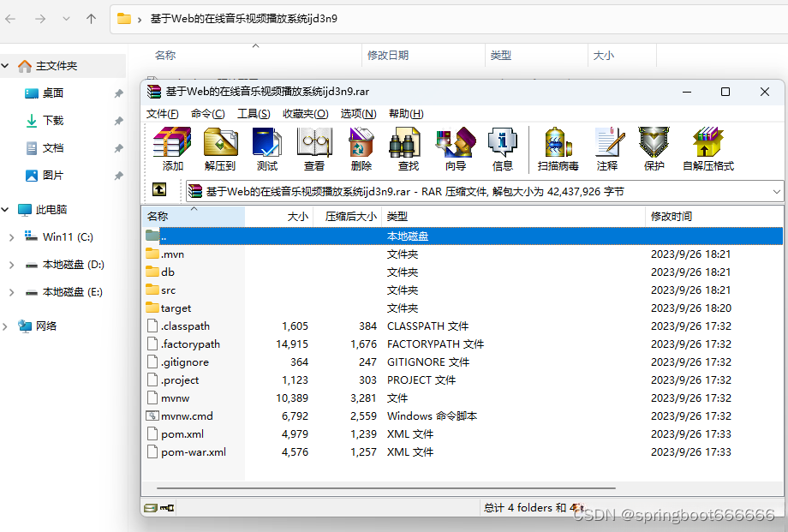
Task: Collapse the This PC (此电脑) tree node
Action: click(x=5, y=210)
